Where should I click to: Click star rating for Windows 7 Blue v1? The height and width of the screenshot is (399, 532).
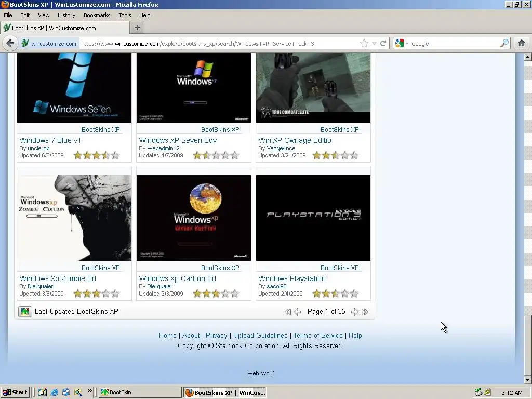click(x=96, y=155)
